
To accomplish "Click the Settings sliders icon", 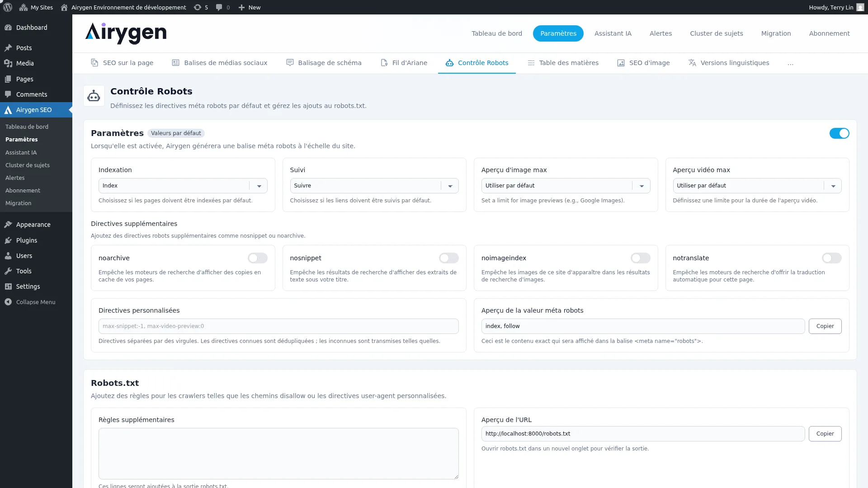I will tap(8, 286).
